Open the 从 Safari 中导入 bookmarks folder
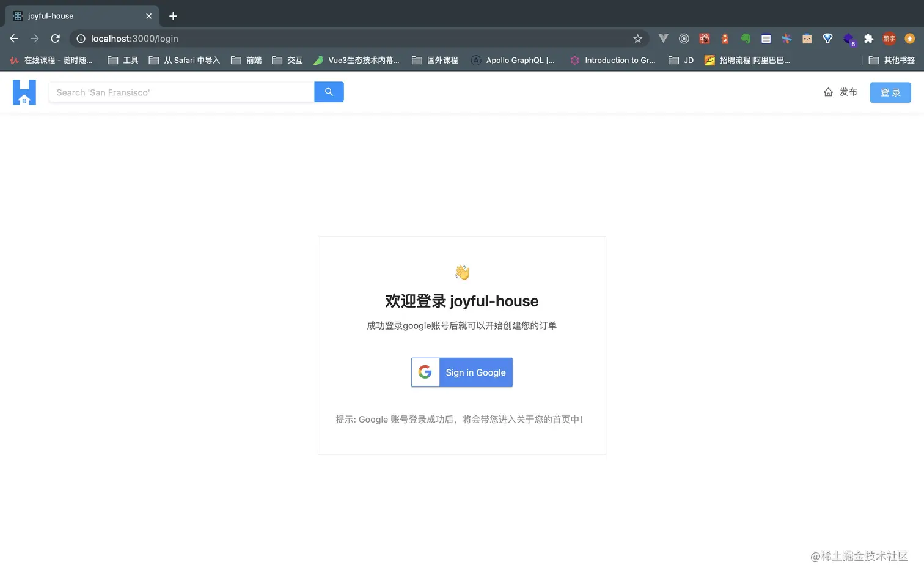The image size is (924, 578). click(184, 60)
